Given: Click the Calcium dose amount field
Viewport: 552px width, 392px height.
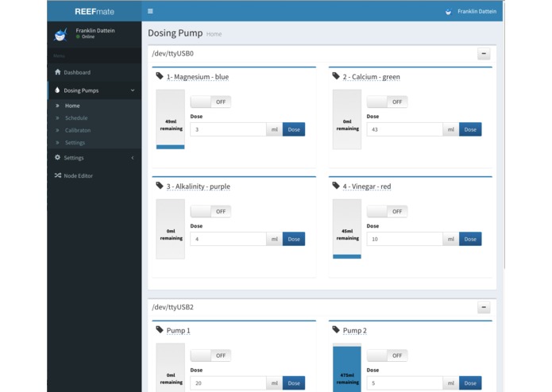Looking at the screenshot, I should click(x=404, y=129).
